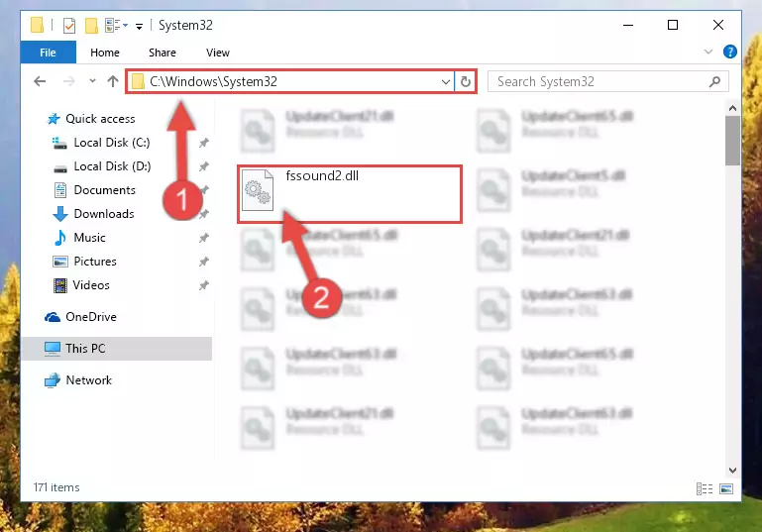The width and height of the screenshot is (762, 532).
Task: Click the 171 items status text
Action: point(56,487)
